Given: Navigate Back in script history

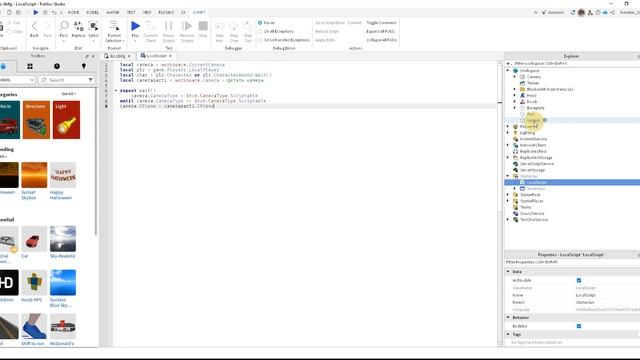Looking at the screenshot, I should (34, 27).
